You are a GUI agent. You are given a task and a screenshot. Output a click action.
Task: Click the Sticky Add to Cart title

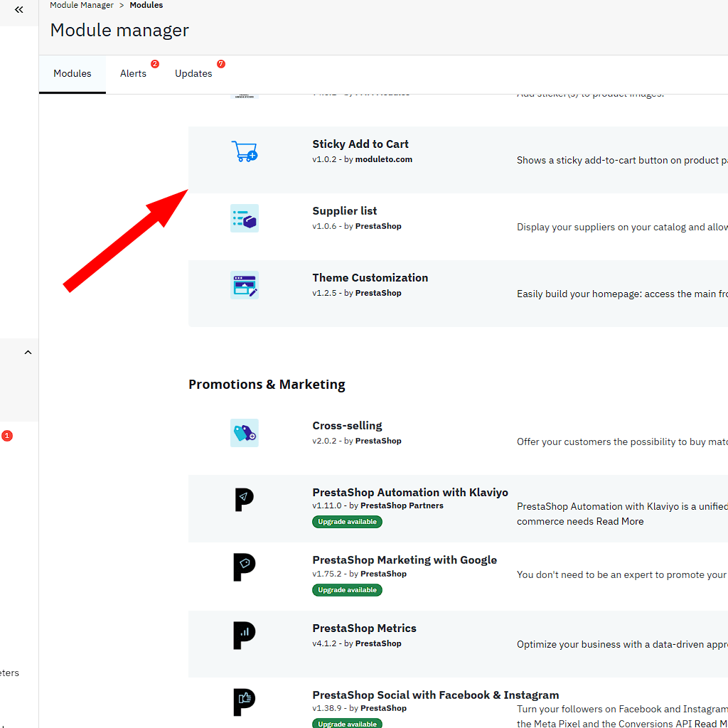[360, 144]
